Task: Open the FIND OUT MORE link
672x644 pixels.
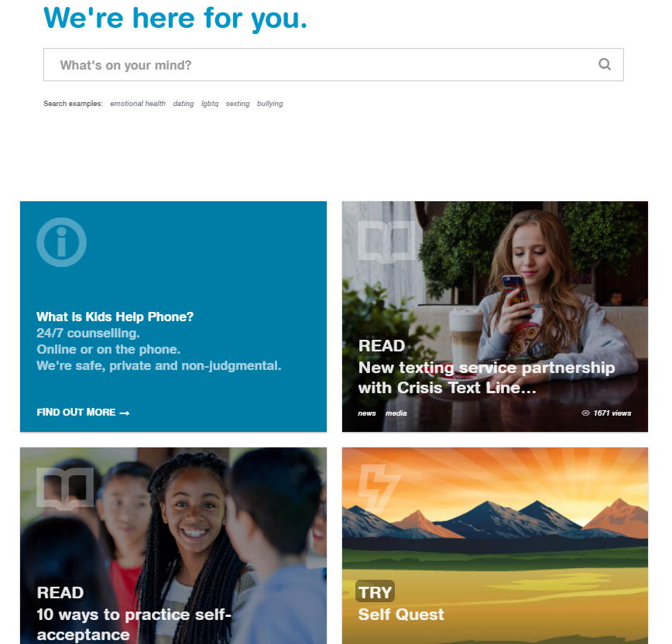Action: [83, 413]
